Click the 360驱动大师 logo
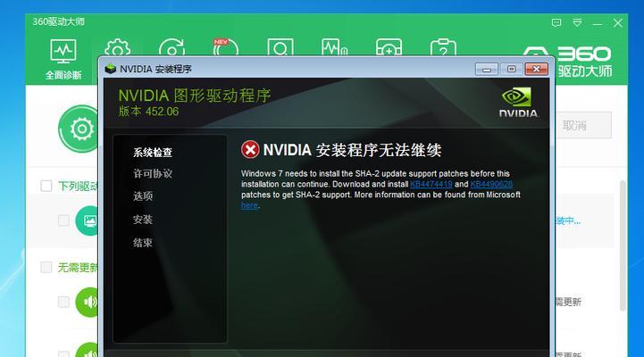 click(583, 62)
